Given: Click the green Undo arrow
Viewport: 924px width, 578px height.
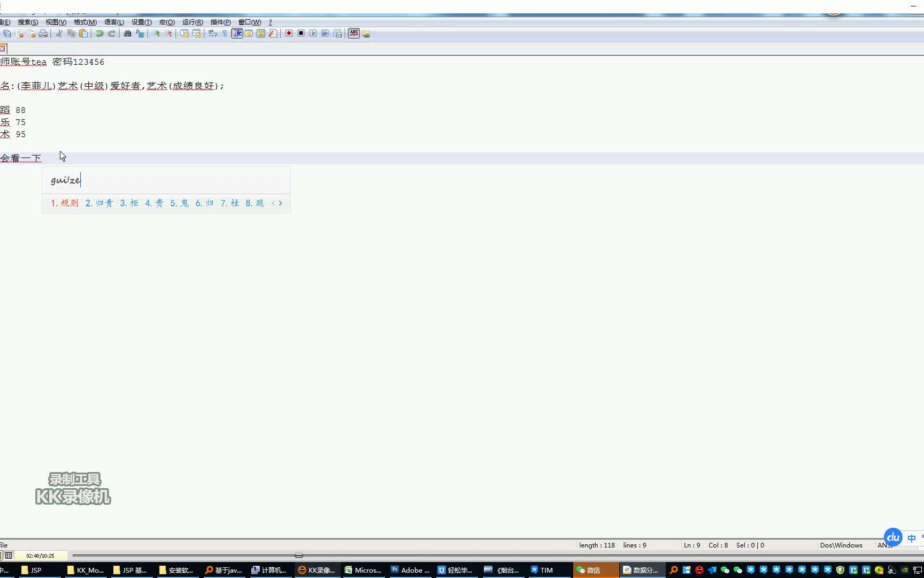Looking at the screenshot, I should point(99,34).
